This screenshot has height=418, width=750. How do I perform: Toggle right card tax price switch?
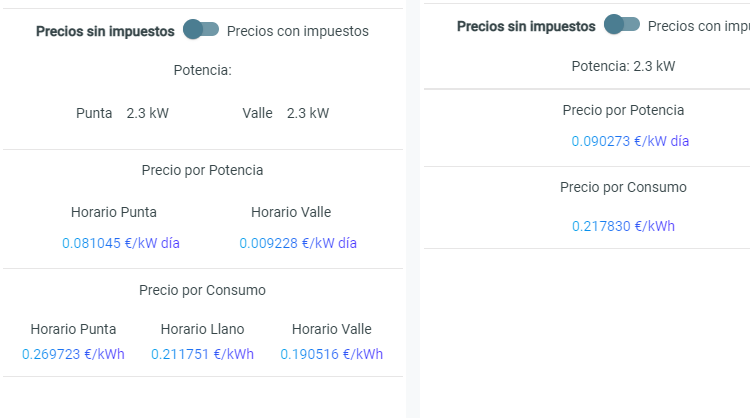tap(622, 24)
